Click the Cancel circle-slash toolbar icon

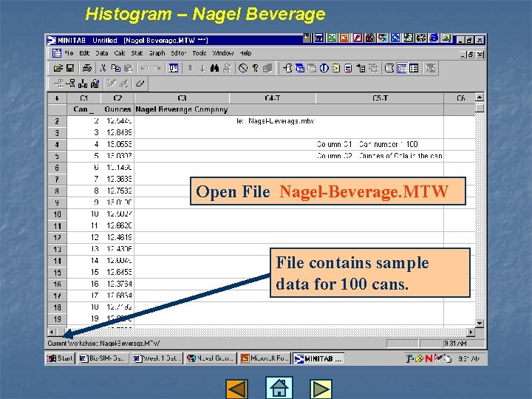point(243,68)
